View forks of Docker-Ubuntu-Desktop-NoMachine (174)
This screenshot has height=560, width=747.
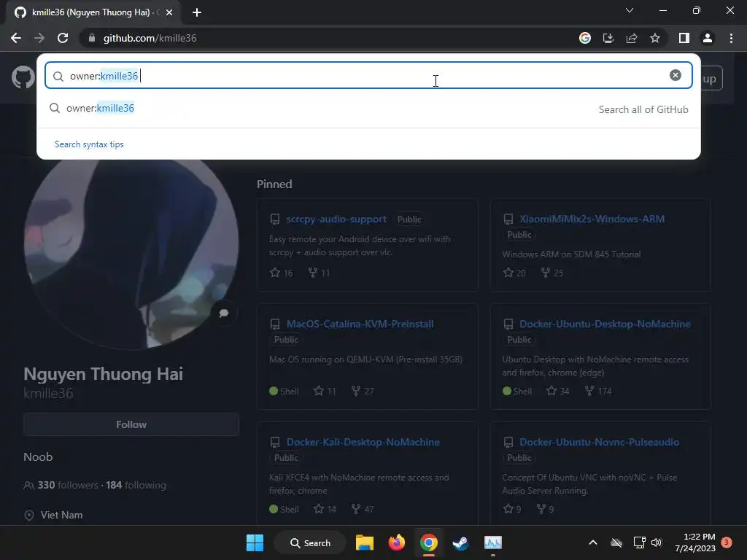(598, 391)
